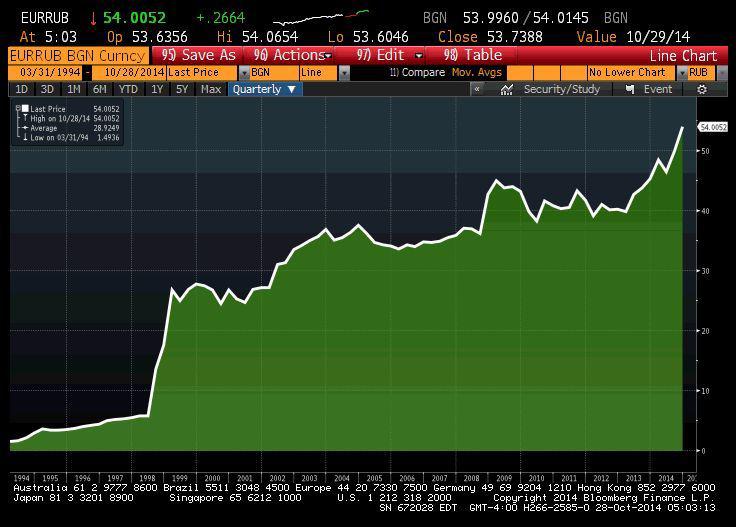Select YTD time range
This screenshot has width=736, height=527.
(x=127, y=89)
